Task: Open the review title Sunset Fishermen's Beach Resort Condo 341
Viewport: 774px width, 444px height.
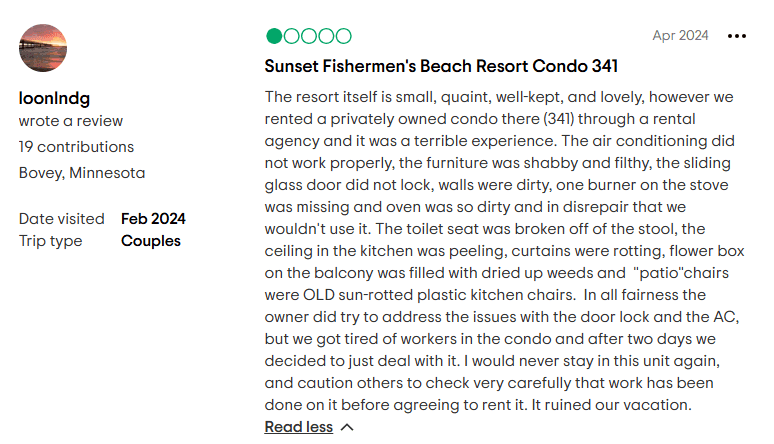Action: point(441,67)
